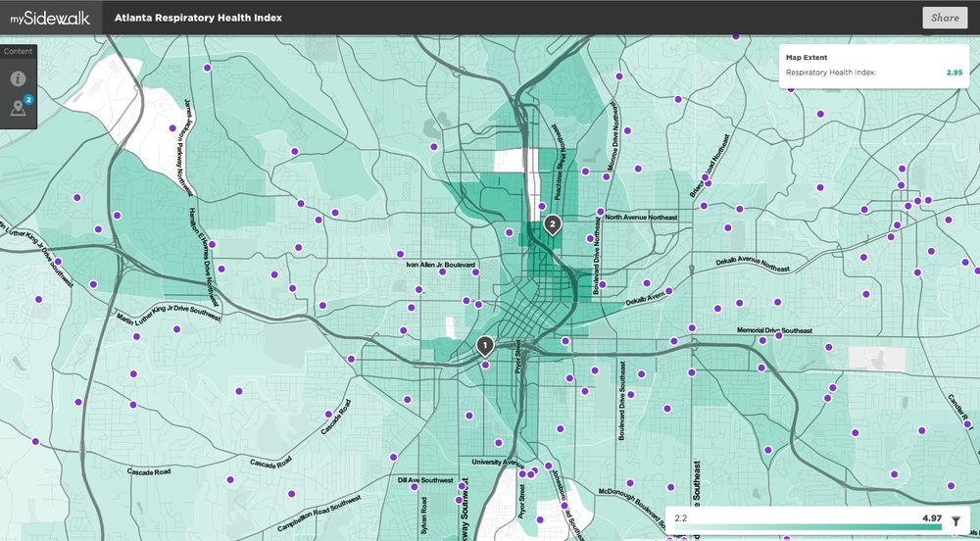
Task: Click the mySidewalk logo
Action: click(x=49, y=18)
